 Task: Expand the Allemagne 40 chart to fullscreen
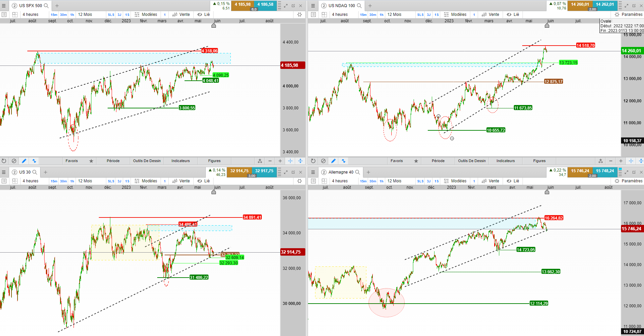(626, 172)
